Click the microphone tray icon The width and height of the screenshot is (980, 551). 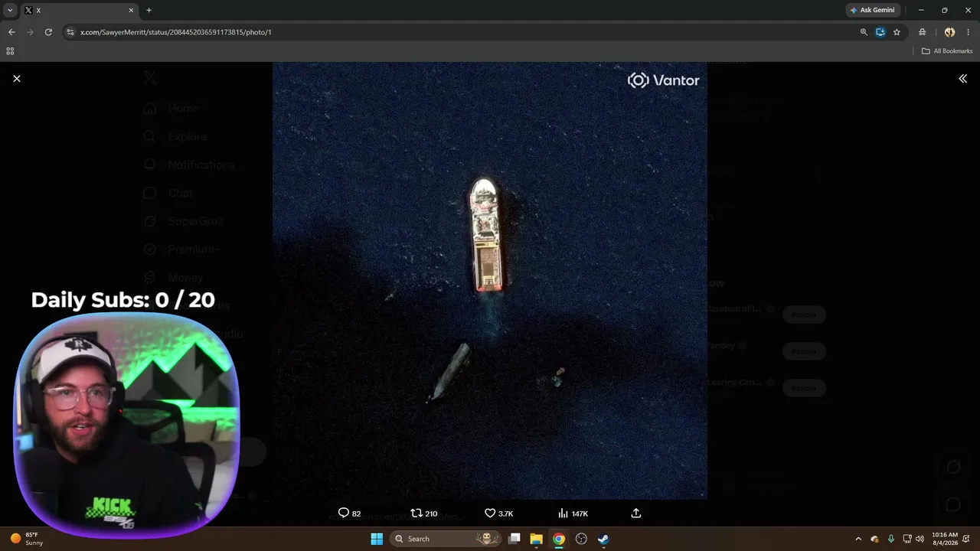(x=890, y=539)
